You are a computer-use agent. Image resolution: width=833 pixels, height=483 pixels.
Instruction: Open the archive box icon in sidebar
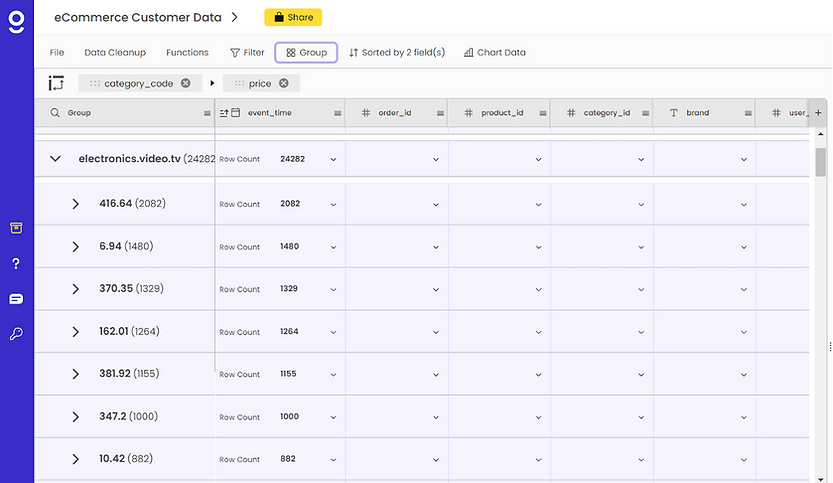pos(16,228)
